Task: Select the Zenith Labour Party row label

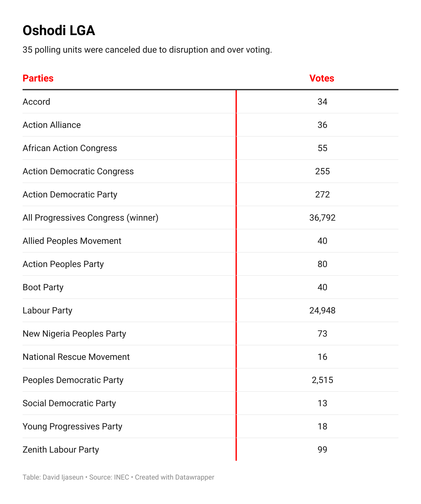Action: point(61,449)
